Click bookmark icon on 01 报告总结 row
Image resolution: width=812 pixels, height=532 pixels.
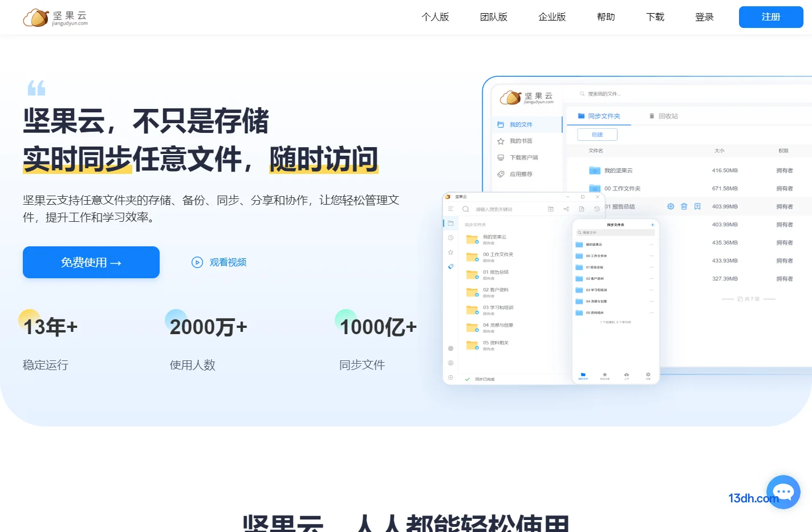pyautogui.click(x=697, y=206)
